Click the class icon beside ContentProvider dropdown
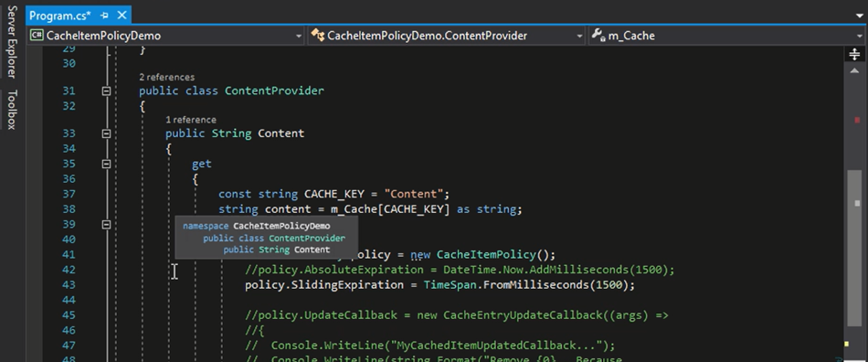This screenshot has width=868, height=362. 317,36
